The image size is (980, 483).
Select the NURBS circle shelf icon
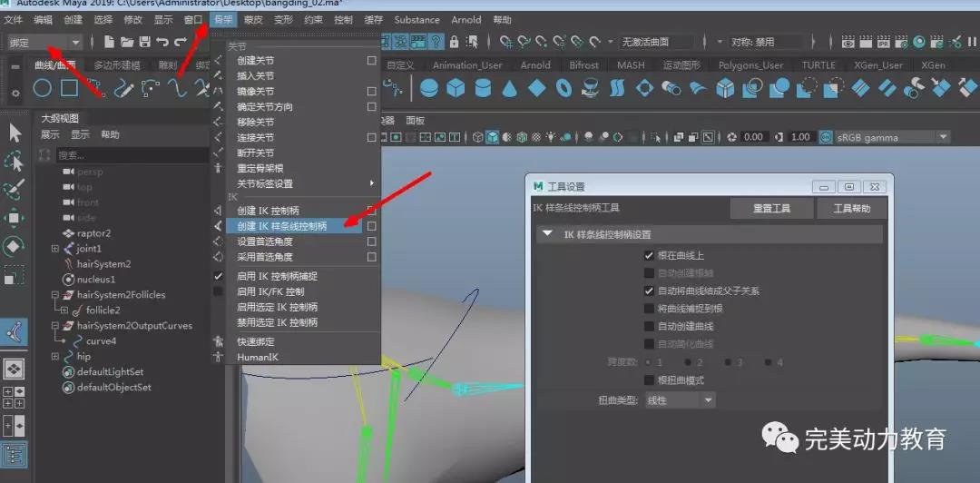coord(42,88)
